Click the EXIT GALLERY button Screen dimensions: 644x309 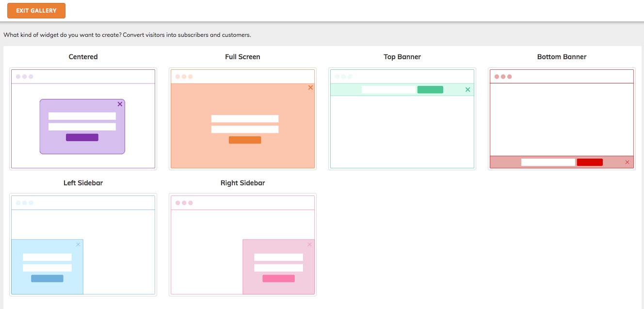tap(36, 10)
